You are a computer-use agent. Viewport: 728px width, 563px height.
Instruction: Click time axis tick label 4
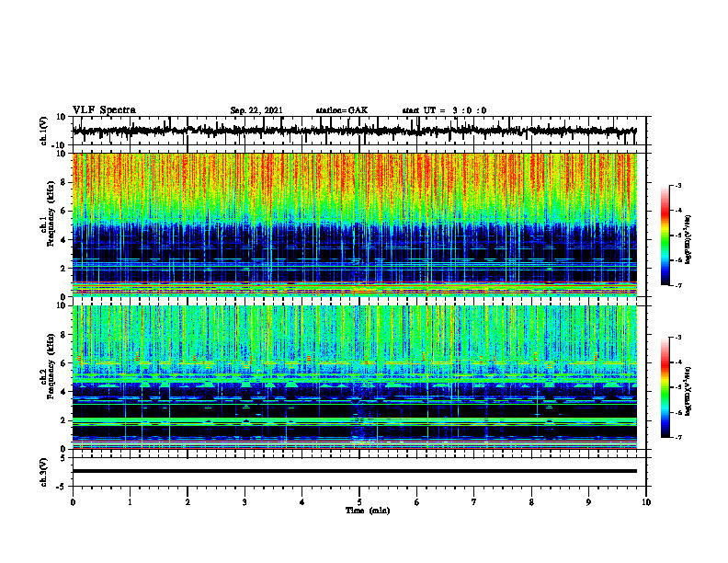click(x=302, y=502)
